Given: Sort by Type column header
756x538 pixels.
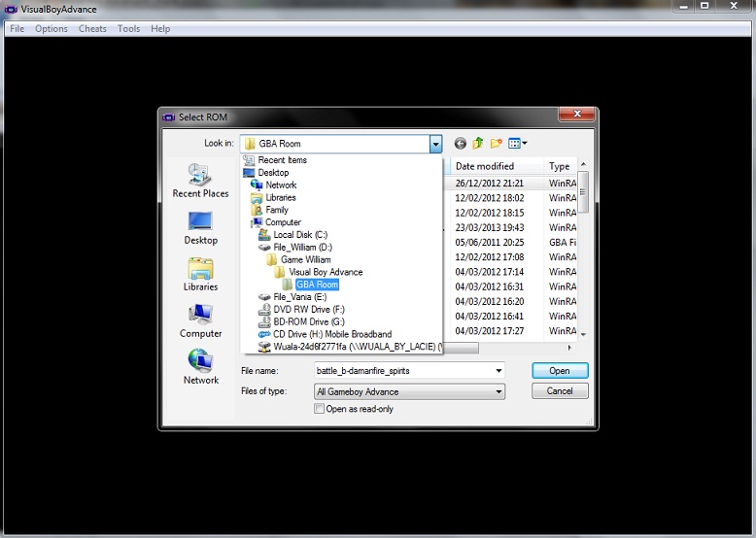Looking at the screenshot, I should click(x=561, y=166).
